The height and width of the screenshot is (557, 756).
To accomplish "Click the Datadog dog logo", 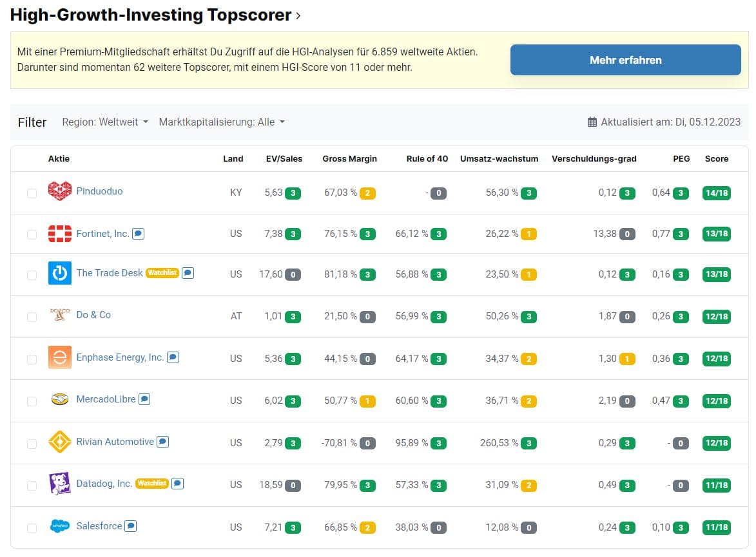I will point(59,484).
